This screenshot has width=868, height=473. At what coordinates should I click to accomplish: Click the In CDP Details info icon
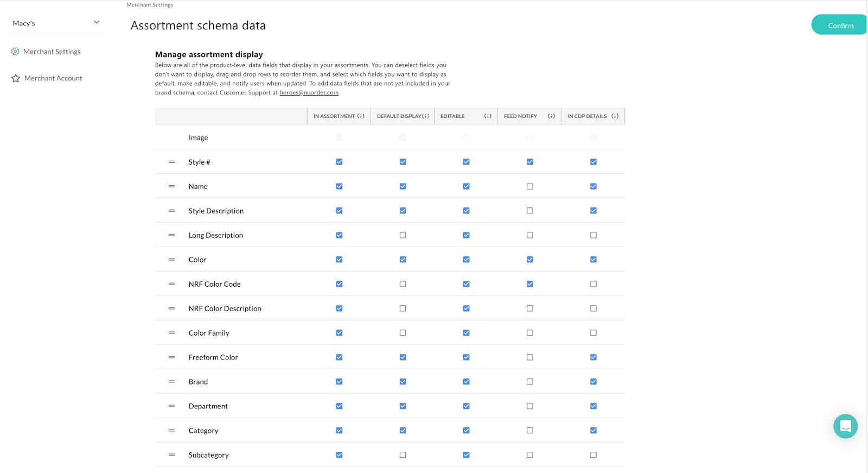click(615, 116)
